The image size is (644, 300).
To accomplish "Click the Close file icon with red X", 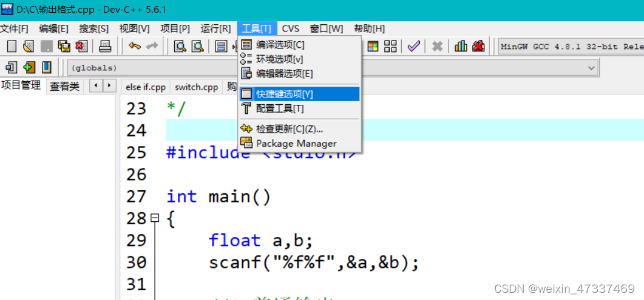I will point(82,46).
